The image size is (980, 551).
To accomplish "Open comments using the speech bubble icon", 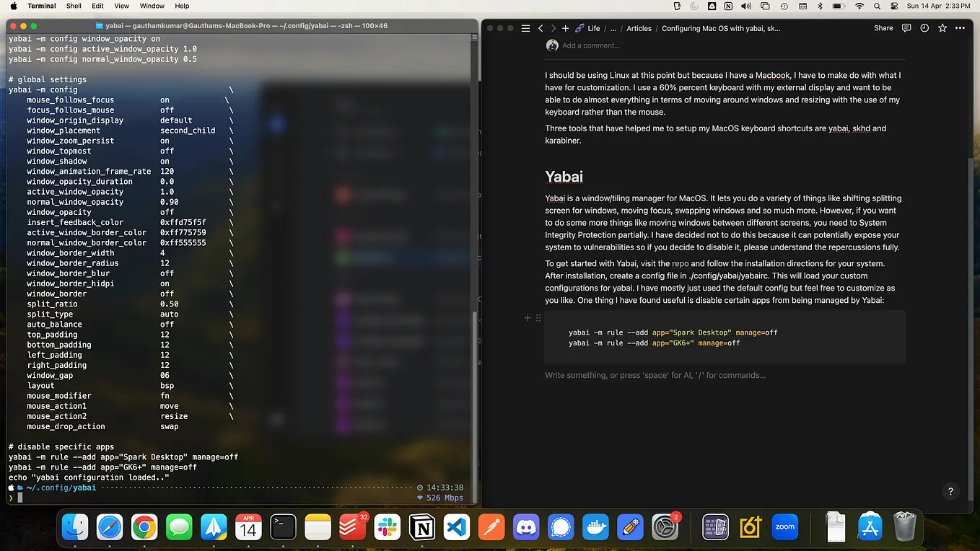I will point(906,28).
